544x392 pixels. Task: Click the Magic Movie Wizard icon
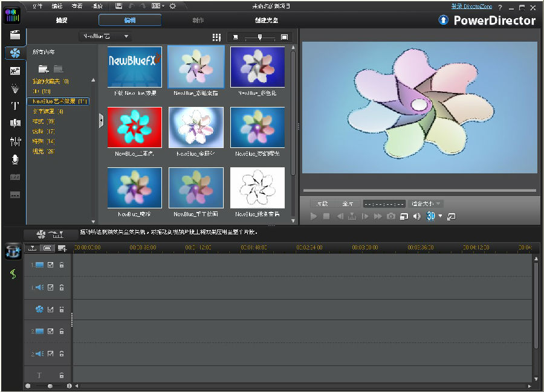(13, 252)
